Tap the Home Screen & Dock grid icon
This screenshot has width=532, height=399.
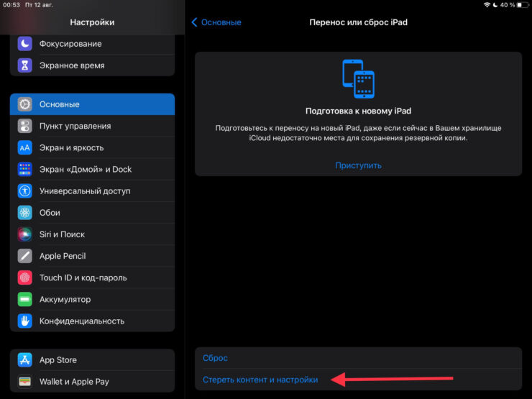point(25,170)
